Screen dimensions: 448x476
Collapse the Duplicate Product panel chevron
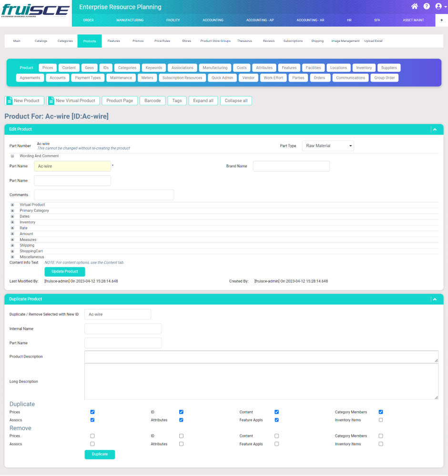pos(435,299)
